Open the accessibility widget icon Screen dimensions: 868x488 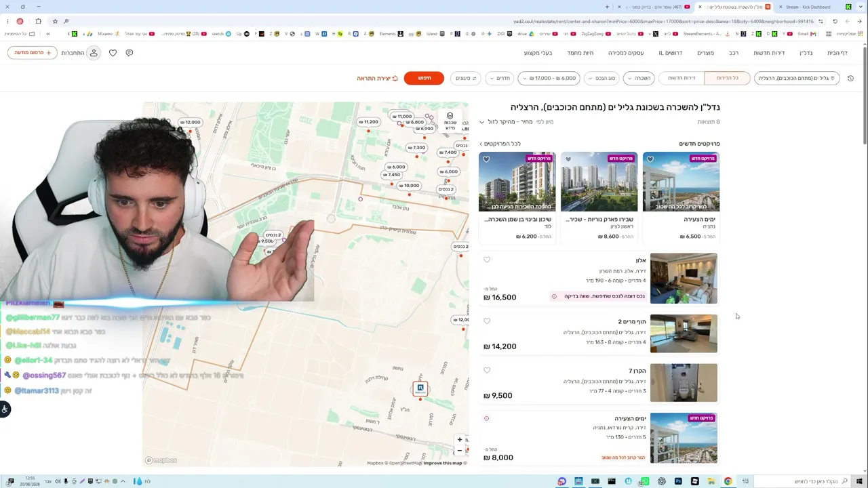point(5,409)
